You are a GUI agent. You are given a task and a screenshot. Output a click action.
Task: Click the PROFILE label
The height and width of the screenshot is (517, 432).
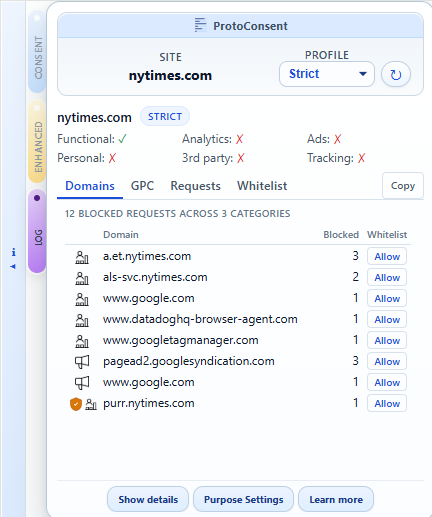[327, 55]
